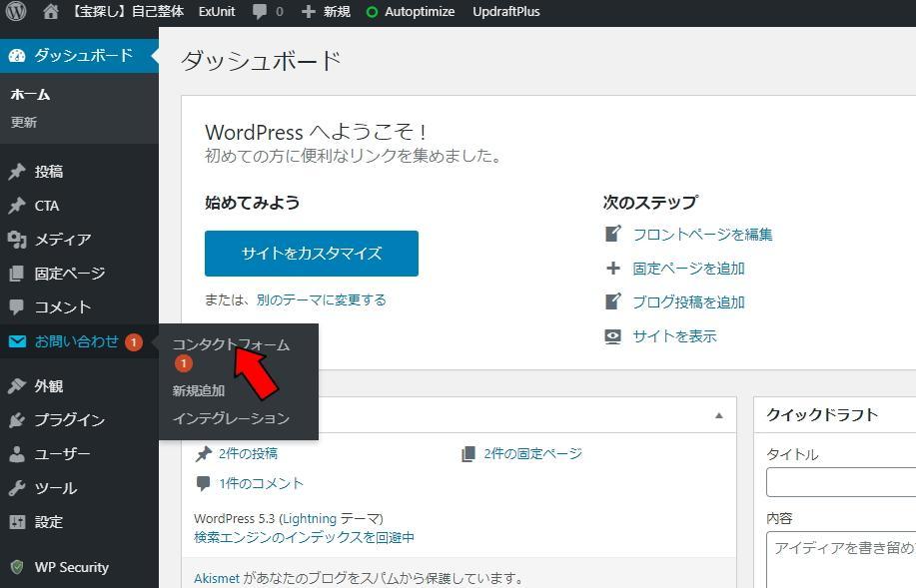Click the edit icon beside ブログ投稿を追加
916x588 pixels.
[612, 301]
